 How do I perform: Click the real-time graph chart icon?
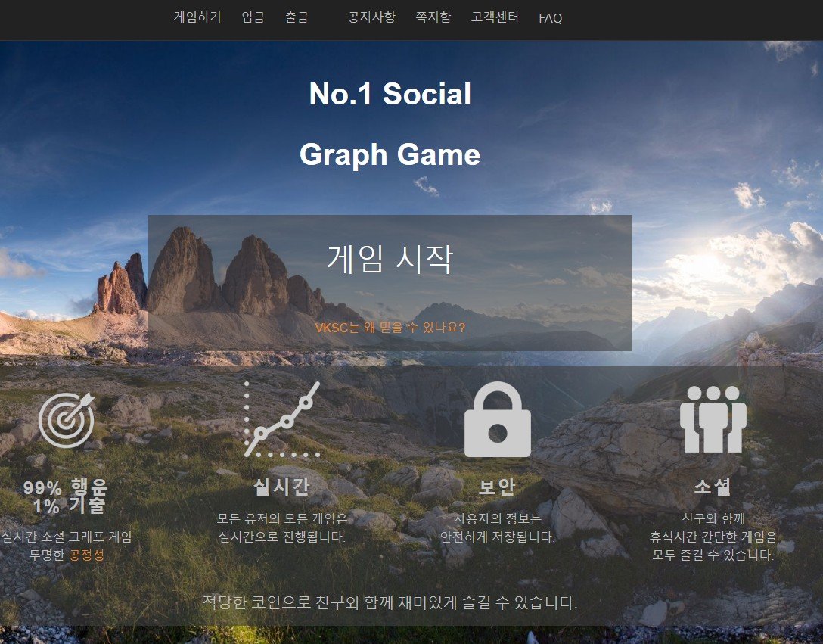(282, 419)
